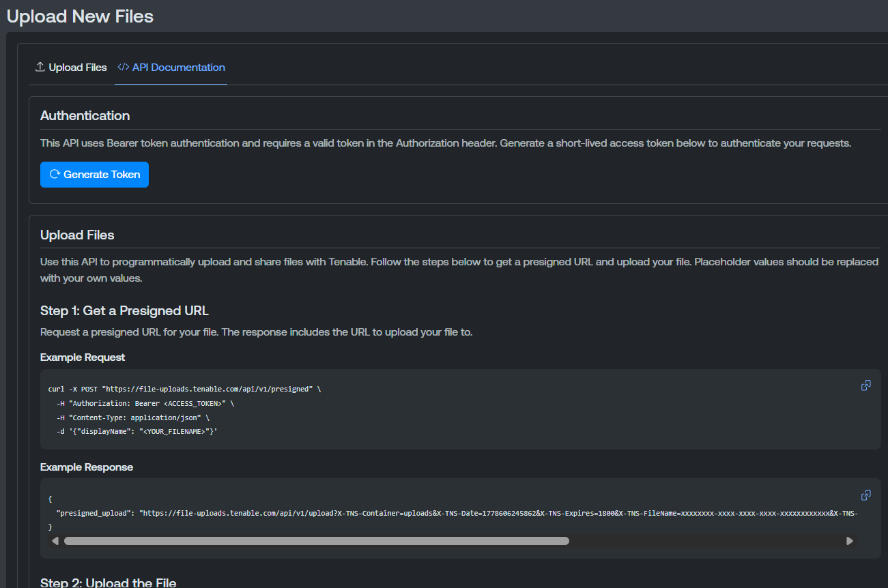The width and height of the screenshot is (888, 588).
Task: Click the code brackets icon beside API Documentation
Action: coord(124,67)
